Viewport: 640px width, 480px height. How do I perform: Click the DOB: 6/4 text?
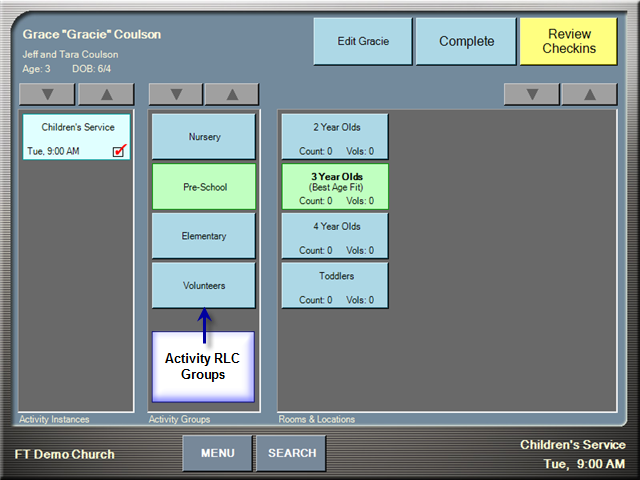click(x=91, y=69)
